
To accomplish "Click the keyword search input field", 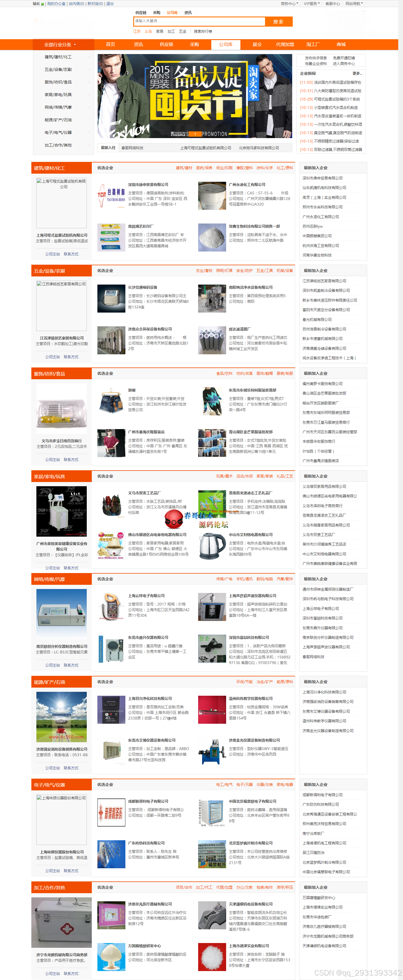I will click(199, 21).
